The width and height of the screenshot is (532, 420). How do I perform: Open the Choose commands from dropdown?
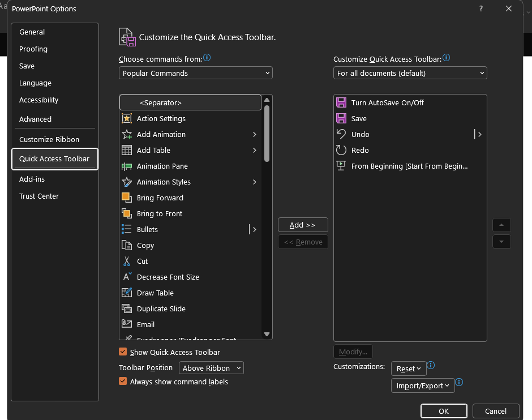coord(196,73)
